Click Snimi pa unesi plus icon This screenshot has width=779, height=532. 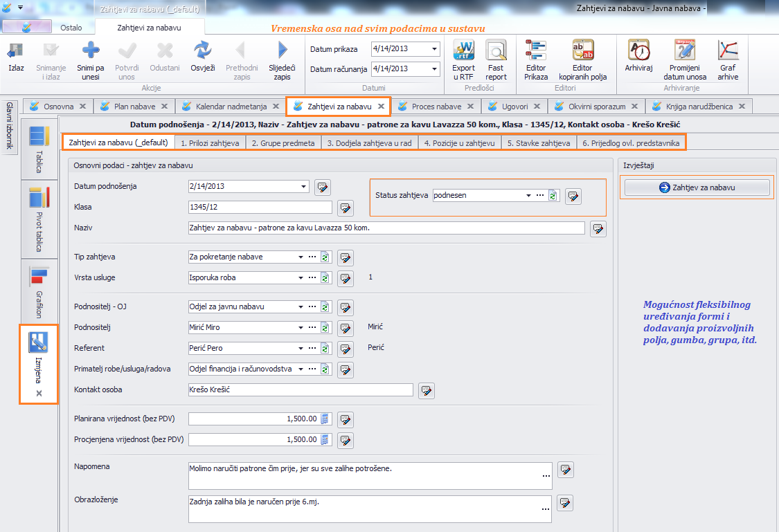(91, 50)
